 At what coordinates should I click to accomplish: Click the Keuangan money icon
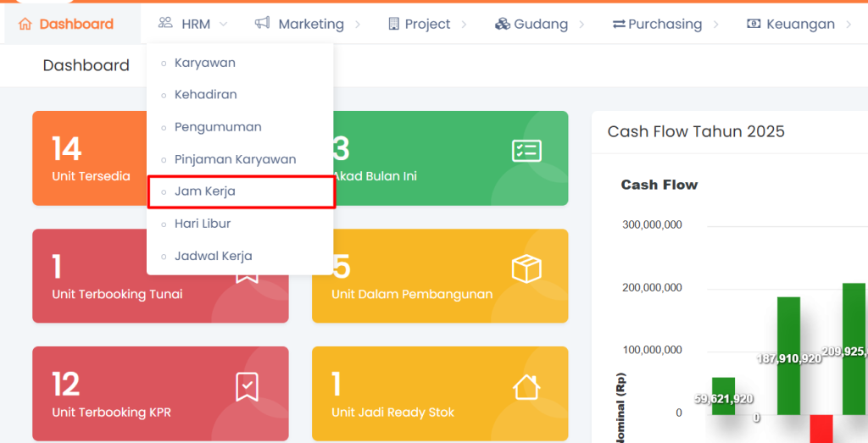click(754, 24)
